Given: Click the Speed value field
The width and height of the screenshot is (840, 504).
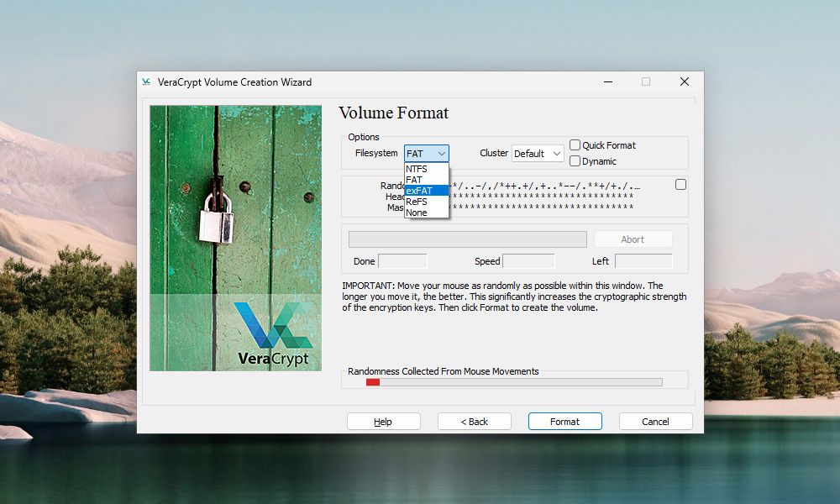Looking at the screenshot, I should 530,260.
